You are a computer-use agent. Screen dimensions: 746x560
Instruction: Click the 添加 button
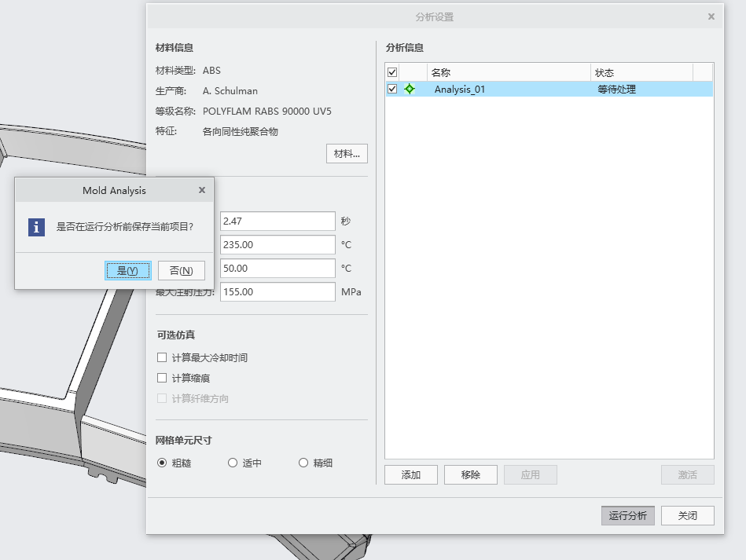[411, 475]
